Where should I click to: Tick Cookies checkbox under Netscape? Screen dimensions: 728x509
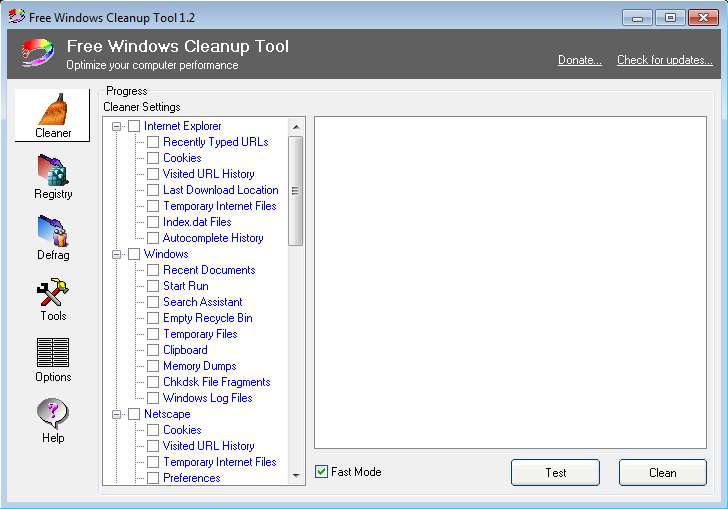point(153,430)
